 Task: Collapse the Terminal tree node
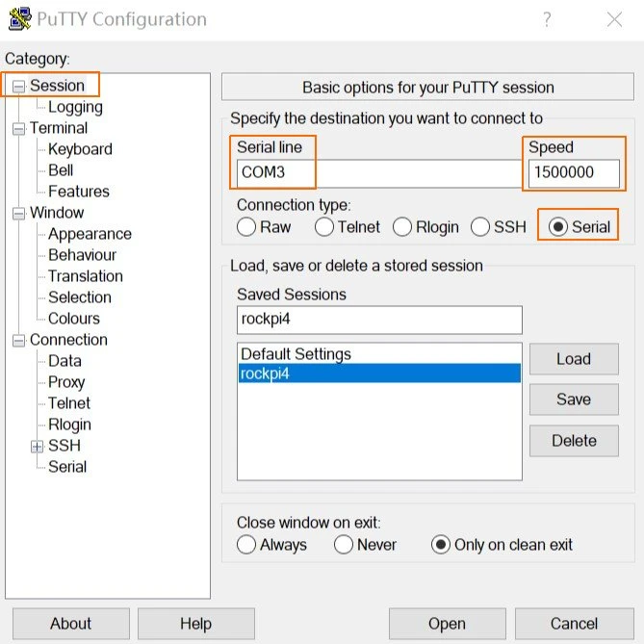[x=18, y=129]
